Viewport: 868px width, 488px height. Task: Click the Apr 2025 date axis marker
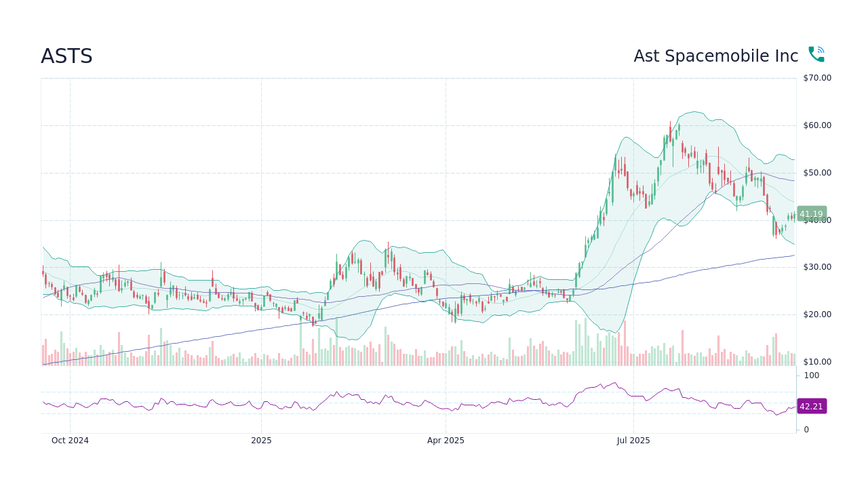tap(446, 441)
